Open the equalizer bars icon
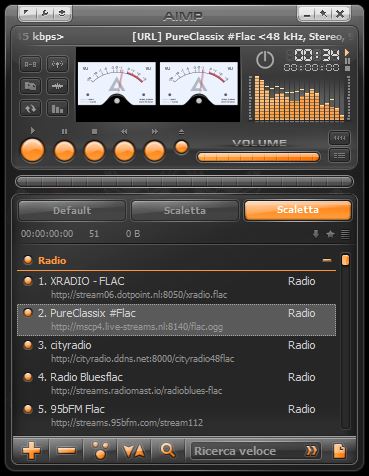The width and height of the screenshot is (369, 476). (57, 108)
